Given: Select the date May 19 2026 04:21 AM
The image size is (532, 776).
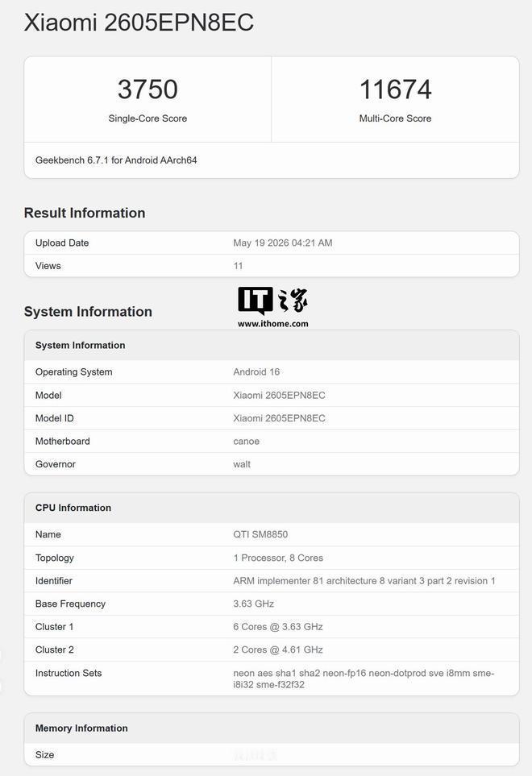Looking at the screenshot, I should 283,243.
